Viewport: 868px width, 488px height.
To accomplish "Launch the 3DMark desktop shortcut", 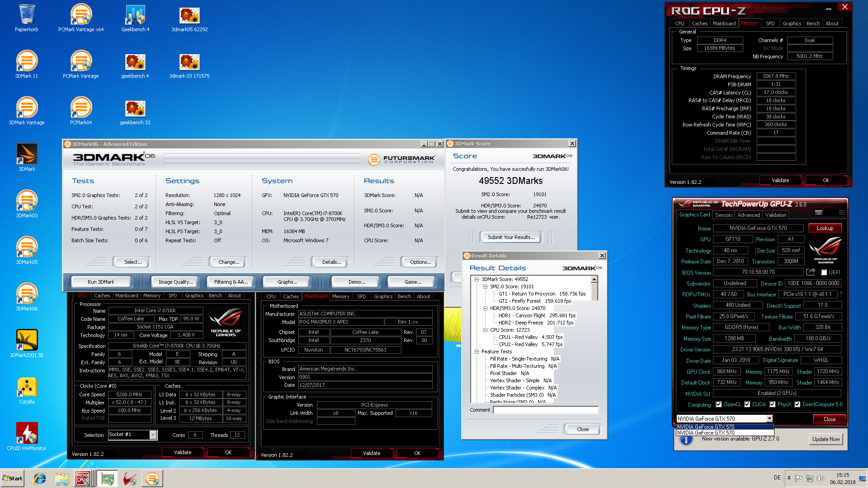I will pos(27,158).
